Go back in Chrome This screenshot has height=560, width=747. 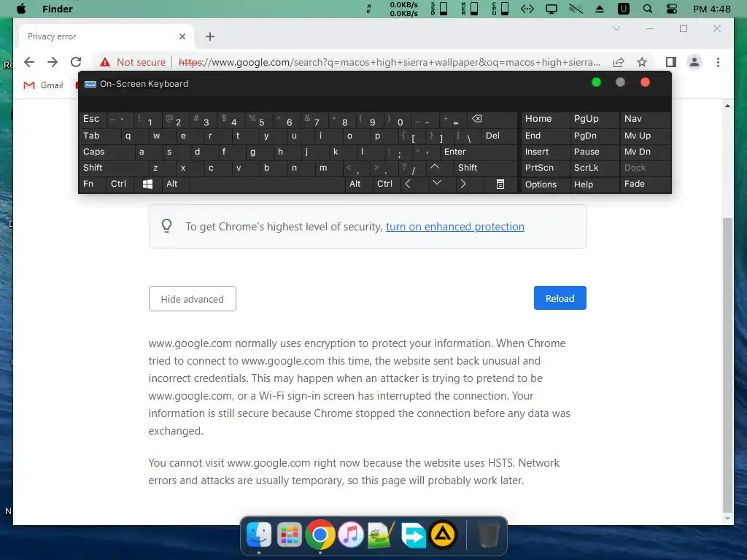29,62
